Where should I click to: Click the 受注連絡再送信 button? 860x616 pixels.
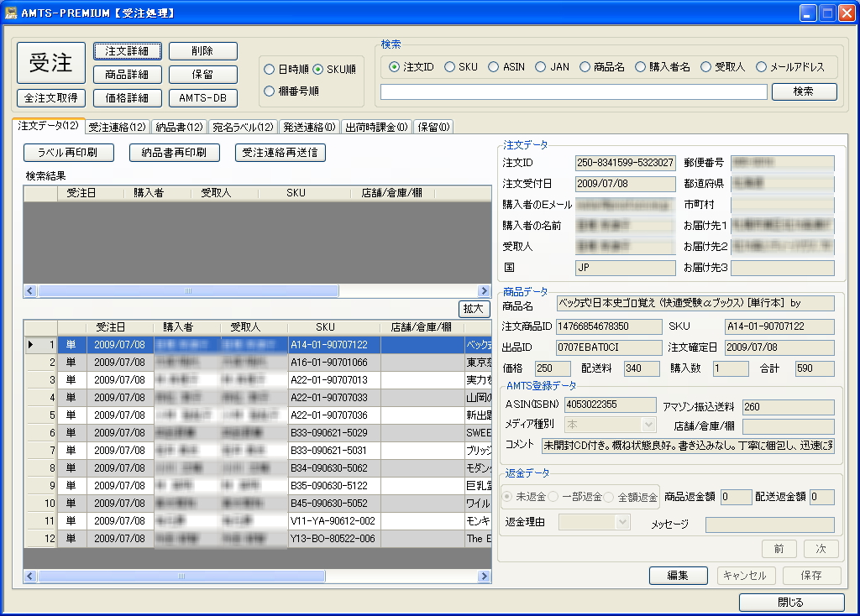point(281,153)
